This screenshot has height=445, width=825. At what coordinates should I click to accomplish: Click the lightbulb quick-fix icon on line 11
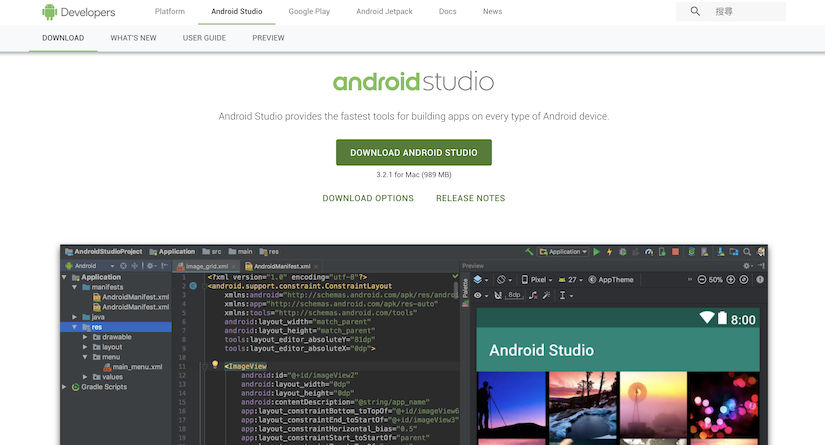[x=215, y=364]
